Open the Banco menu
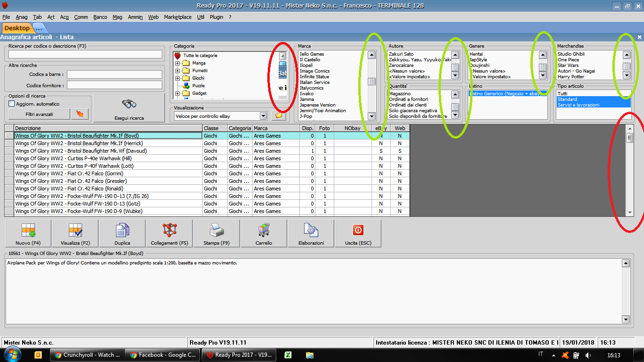The height and width of the screenshot is (362, 644). pyautogui.click(x=100, y=17)
